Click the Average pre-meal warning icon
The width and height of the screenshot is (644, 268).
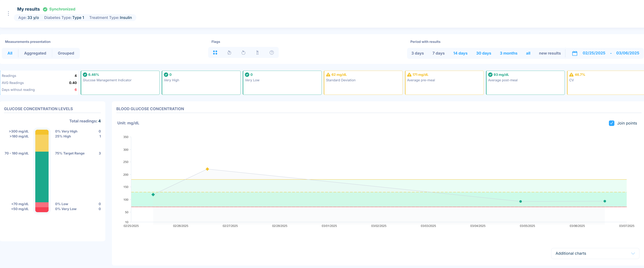(x=409, y=75)
